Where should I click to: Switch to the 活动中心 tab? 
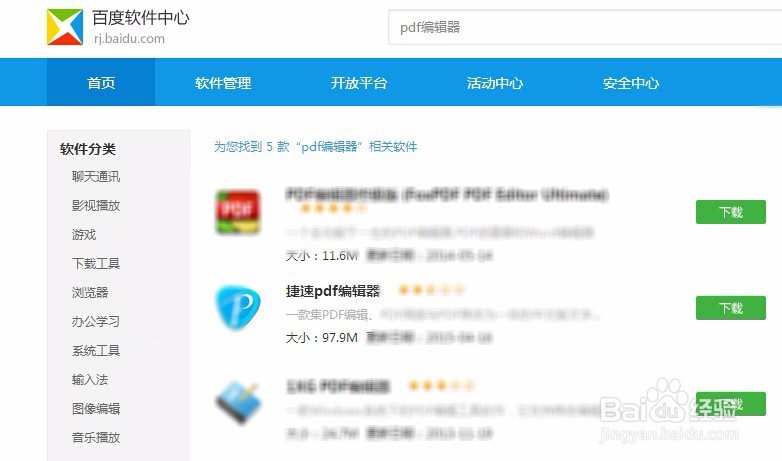pos(495,82)
